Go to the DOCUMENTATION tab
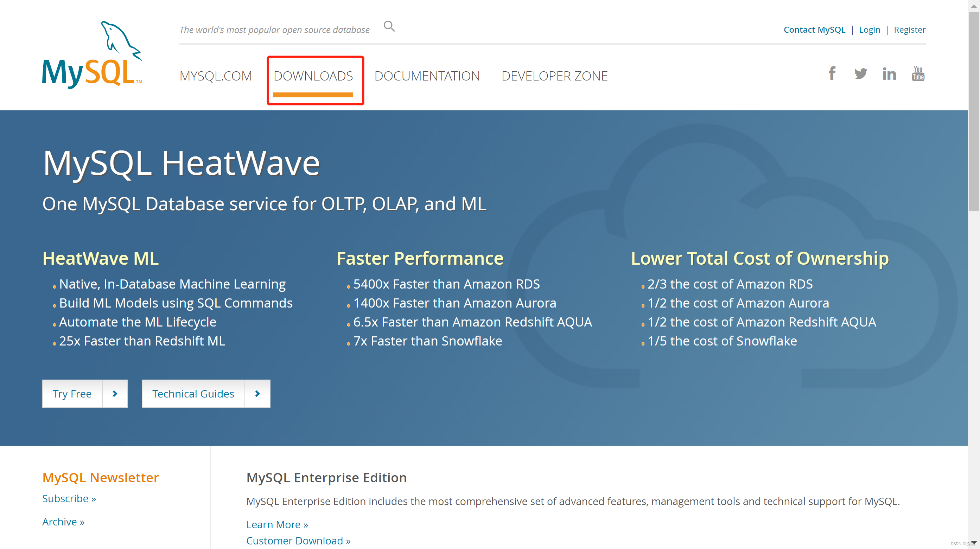Viewport: 980px width, 549px height. 427,76
